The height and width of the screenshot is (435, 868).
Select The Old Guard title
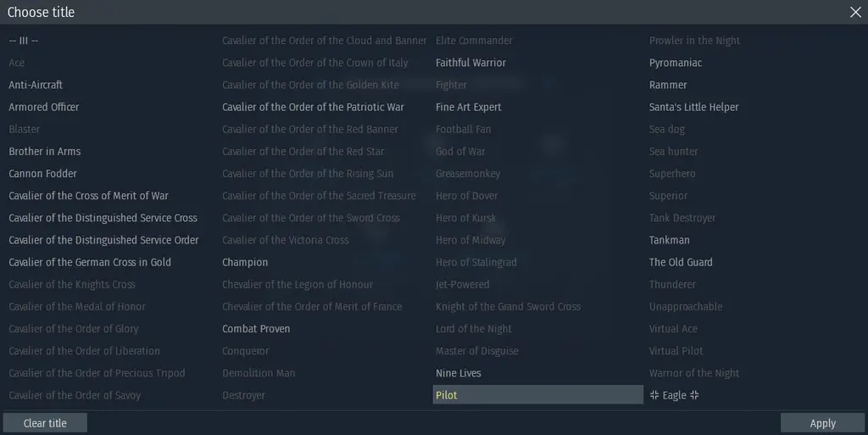(681, 262)
